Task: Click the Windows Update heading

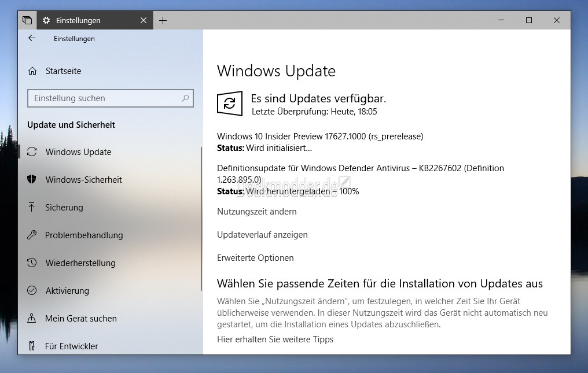Action: tap(277, 71)
